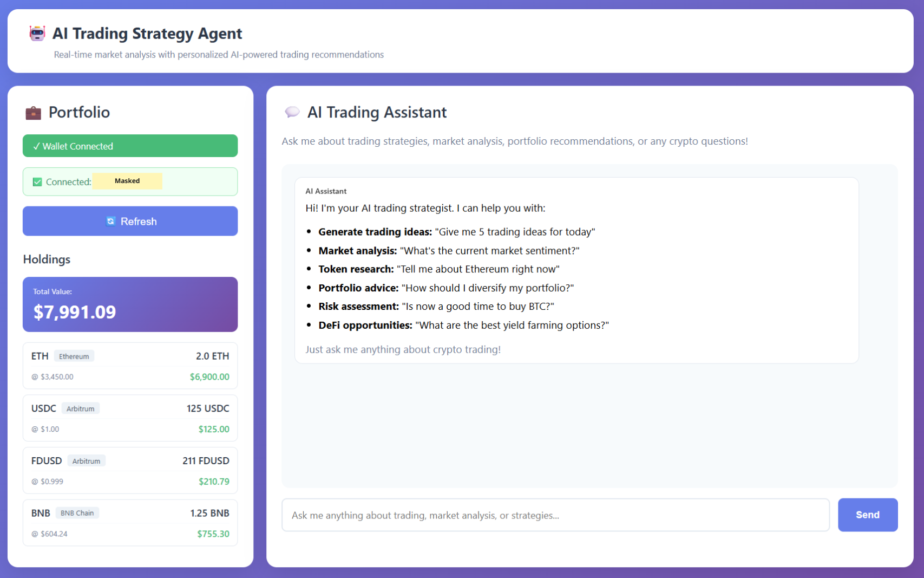Open the AI Trading Assistant panel
The image size is (924, 578).
click(x=377, y=112)
